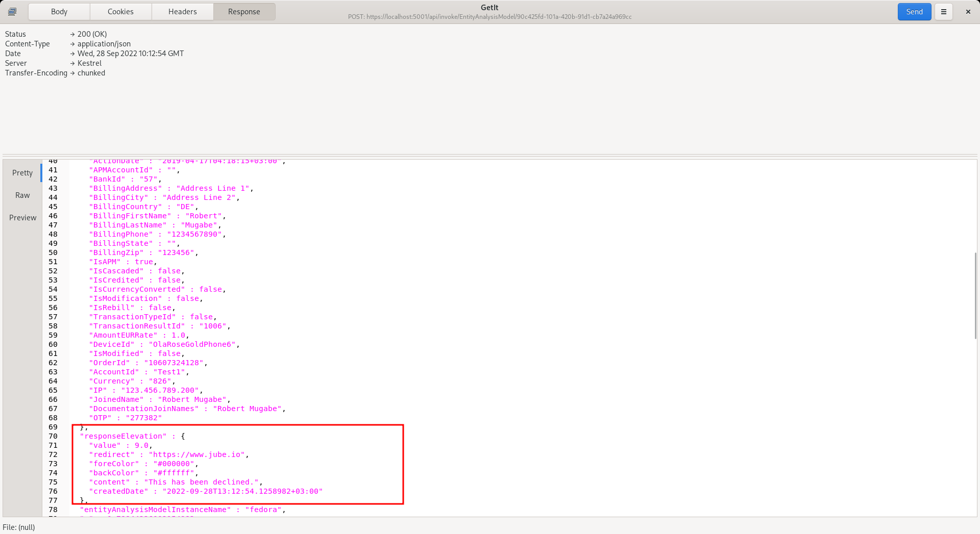Click the response vertical scrollbar
Viewport: 980px width, 534px height.
pyautogui.click(x=975, y=295)
